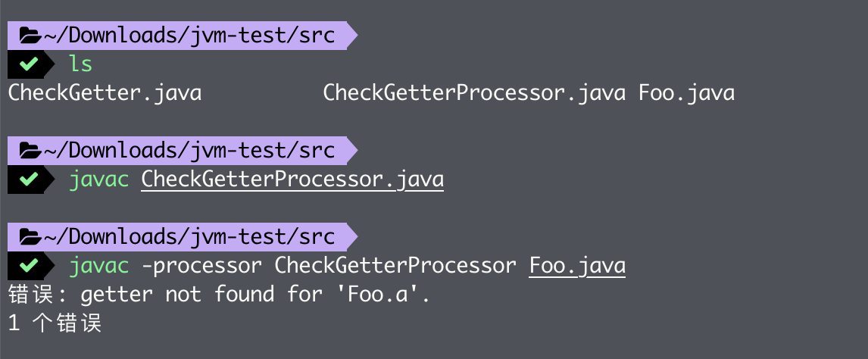Click 'Foo.a' in the error line
This screenshot has width=868, height=359.
(x=382, y=295)
